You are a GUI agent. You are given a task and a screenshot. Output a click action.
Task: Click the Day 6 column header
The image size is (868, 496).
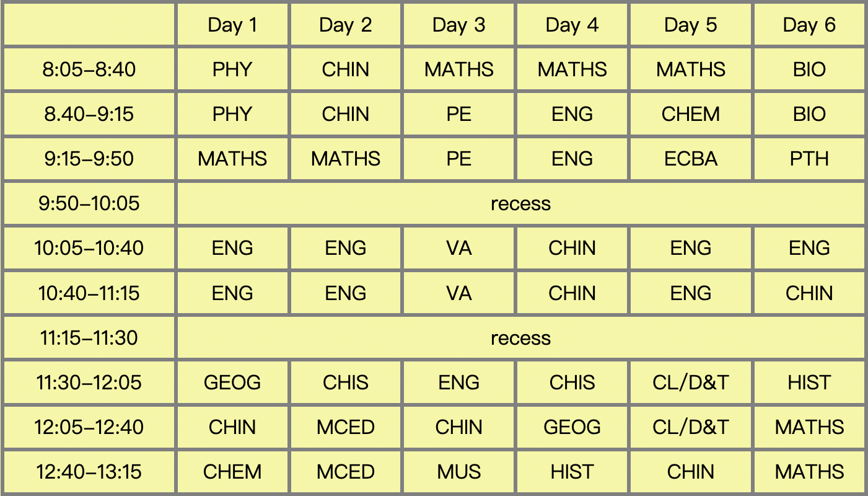809,25
